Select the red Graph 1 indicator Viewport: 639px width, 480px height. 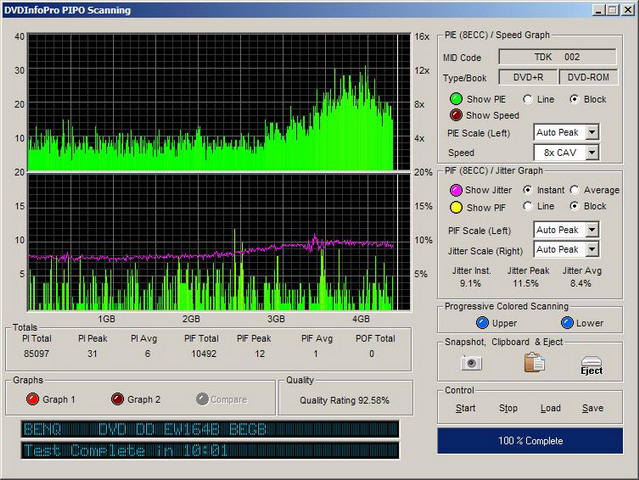click(32, 399)
